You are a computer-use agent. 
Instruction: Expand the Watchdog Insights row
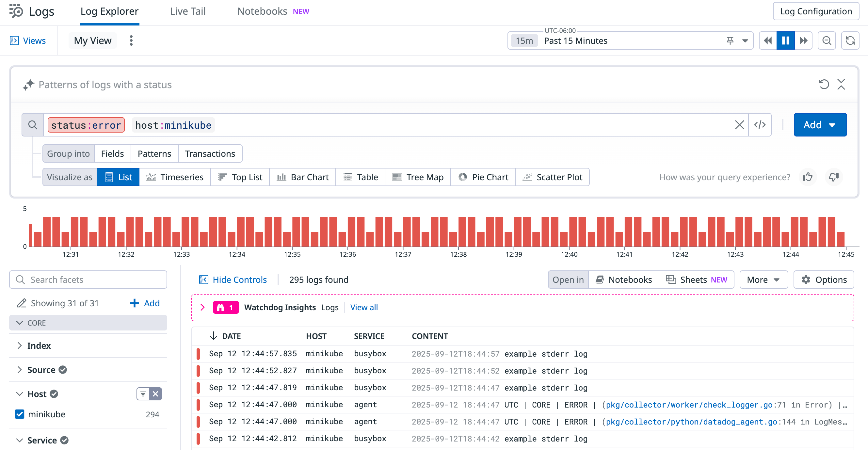202,307
